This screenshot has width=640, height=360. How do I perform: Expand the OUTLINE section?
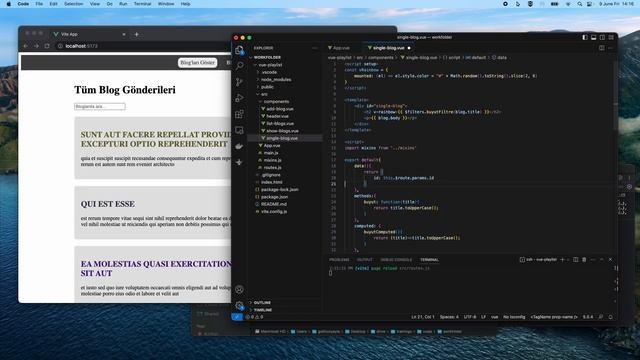pyautogui.click(x=262, y=302)
